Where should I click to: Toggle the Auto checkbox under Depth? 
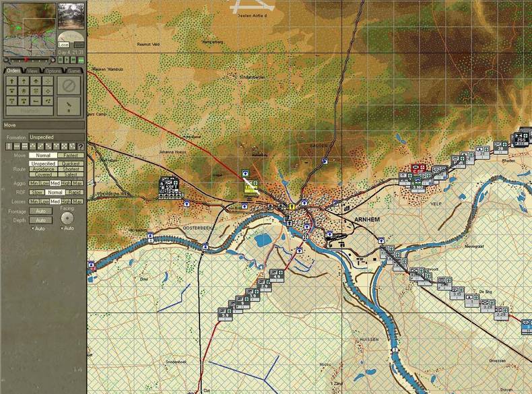click(34, 228)
